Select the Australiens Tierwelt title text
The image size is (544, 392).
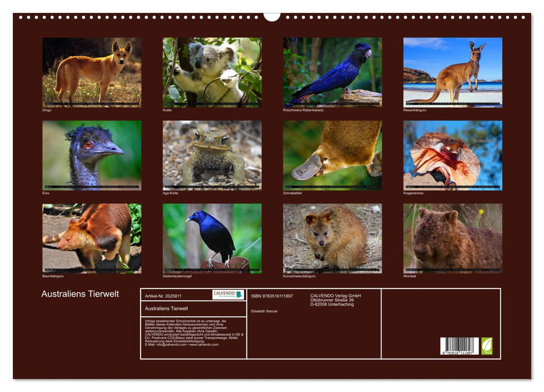pos(78,293)
